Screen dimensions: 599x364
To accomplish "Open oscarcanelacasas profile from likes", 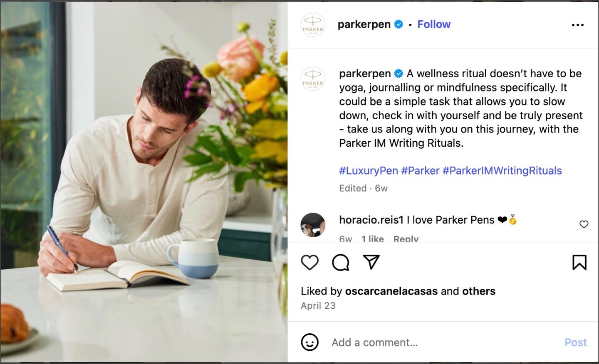I will (391, 291).
